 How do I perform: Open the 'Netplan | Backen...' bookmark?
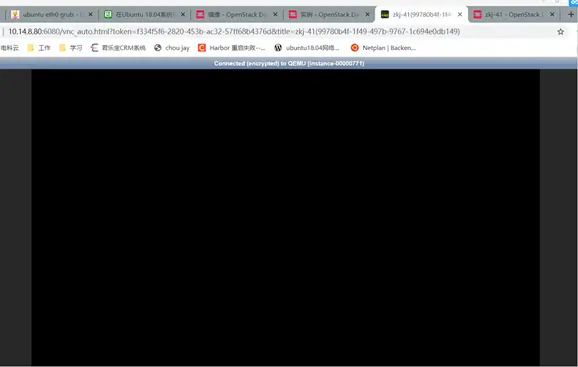click(383, 48)
